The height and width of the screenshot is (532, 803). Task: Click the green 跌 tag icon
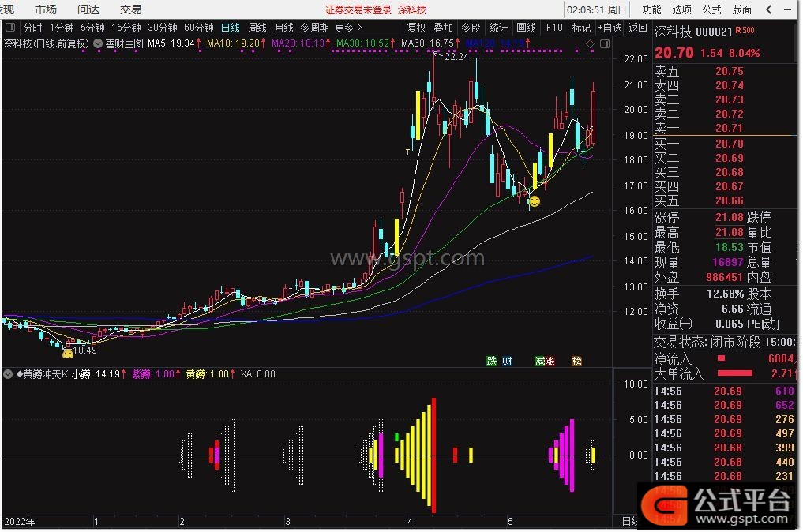click(492, 361)
